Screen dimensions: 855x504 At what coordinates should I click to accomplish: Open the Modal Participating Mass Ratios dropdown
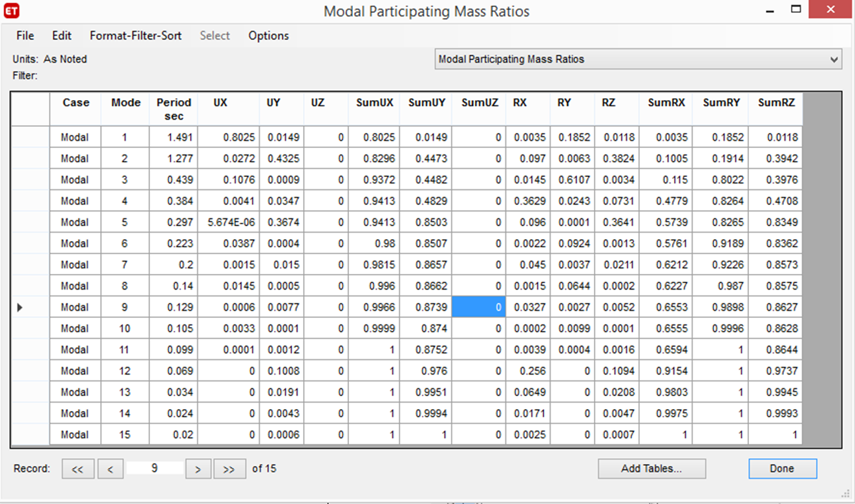pos(833,59)
